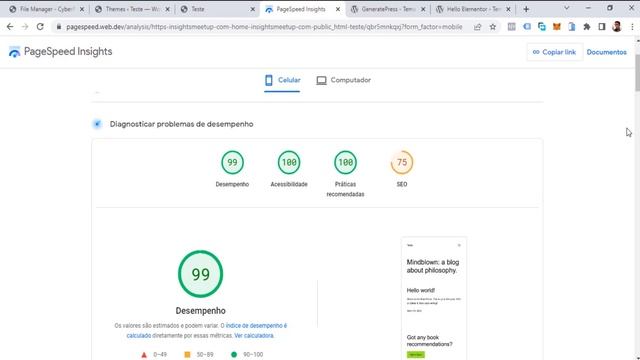Select the Computador results tab
The image size is (640, 360).
point(344,80)
